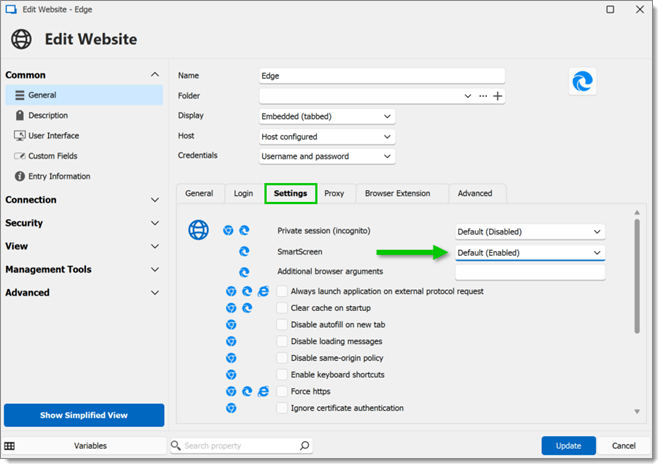Viewport: 663px width, 469px height.
Task: Click the plus icon to add folder
Action: 498,96
